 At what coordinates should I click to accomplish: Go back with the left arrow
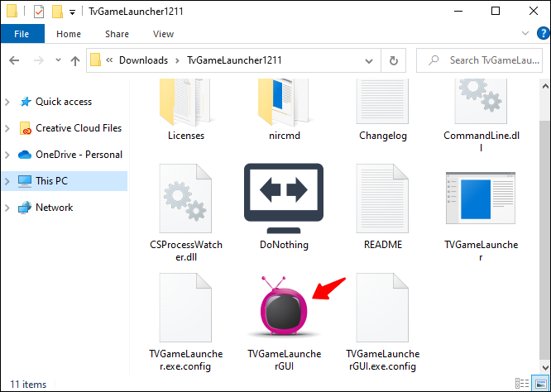coord(14,60)
